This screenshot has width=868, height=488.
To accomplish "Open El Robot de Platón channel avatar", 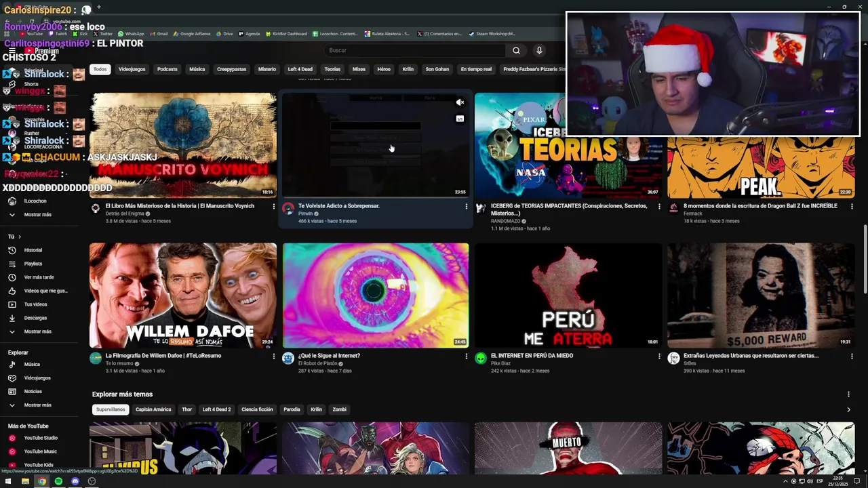I will click(x=288, y=358).
